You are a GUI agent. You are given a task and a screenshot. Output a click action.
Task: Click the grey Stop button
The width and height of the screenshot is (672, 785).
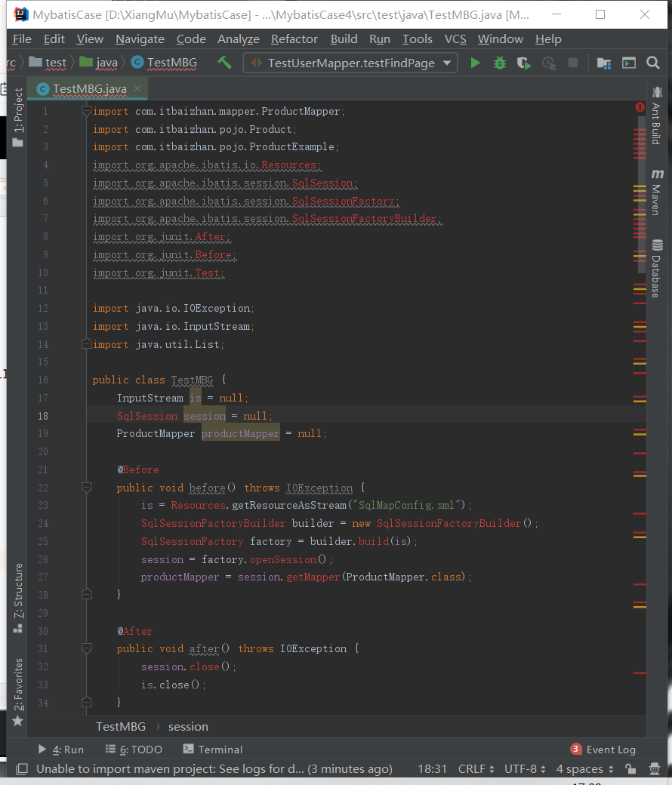point(573,63)
